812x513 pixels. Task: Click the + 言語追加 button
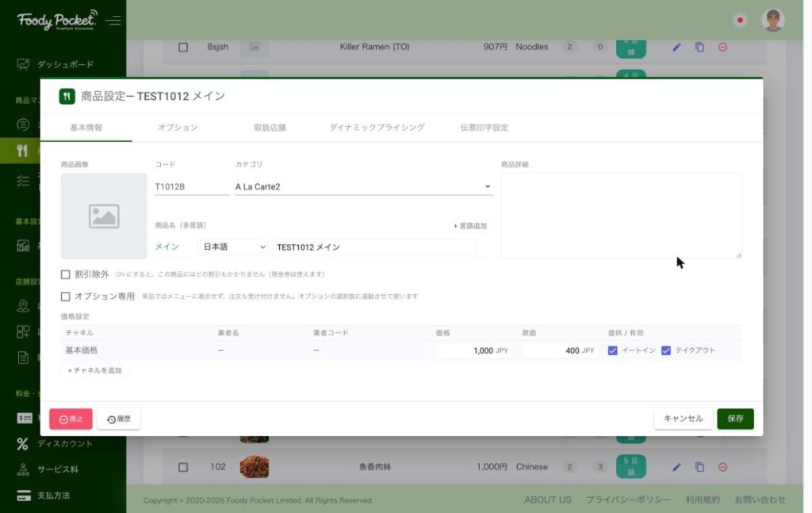470,226
